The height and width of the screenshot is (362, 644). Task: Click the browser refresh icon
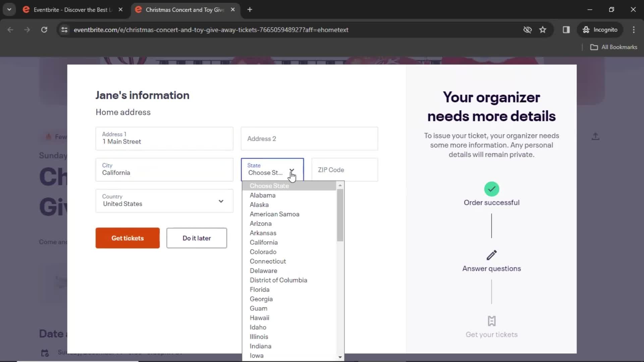tap(44, 29)
